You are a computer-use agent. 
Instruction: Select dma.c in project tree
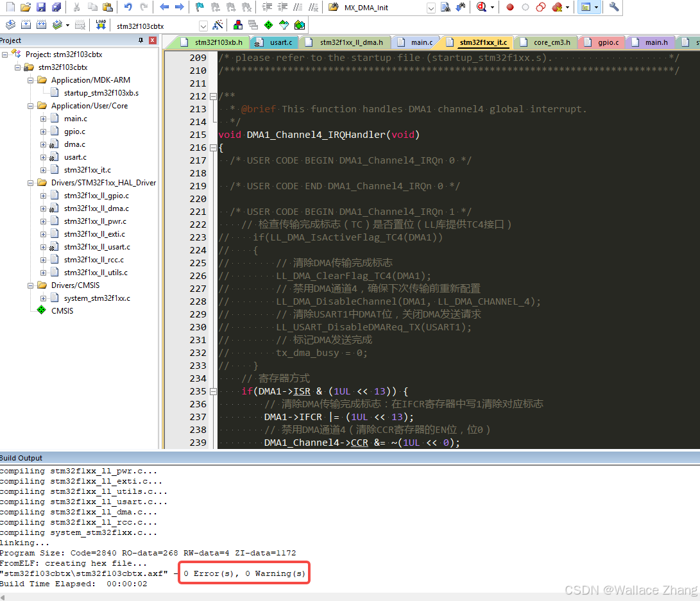[x=74, y=144]
